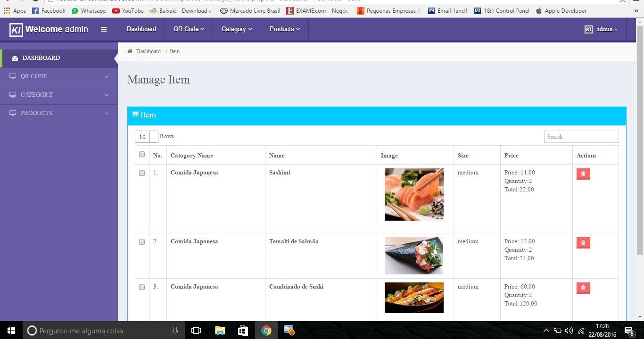Viewport: 644px width, 339px height.
Task: Open the Windows Start menu
Action: (x=11, y=331)
